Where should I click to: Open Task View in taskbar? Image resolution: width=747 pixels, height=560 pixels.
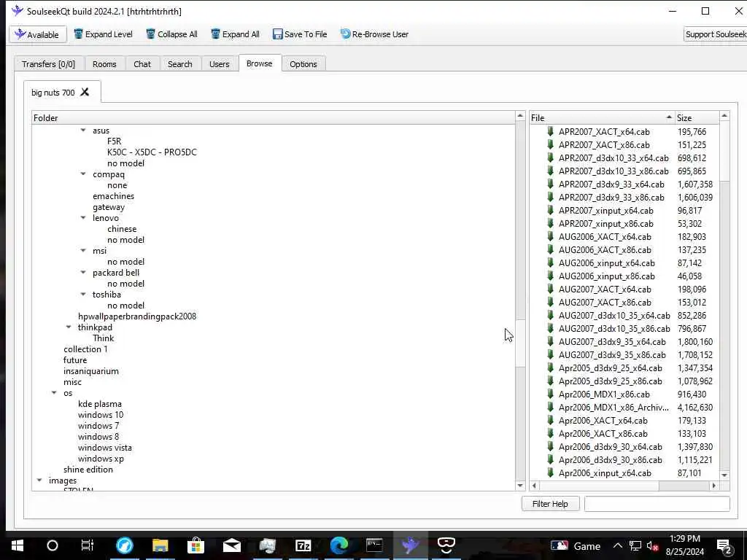pyautogui.click(x=88, y=545)
